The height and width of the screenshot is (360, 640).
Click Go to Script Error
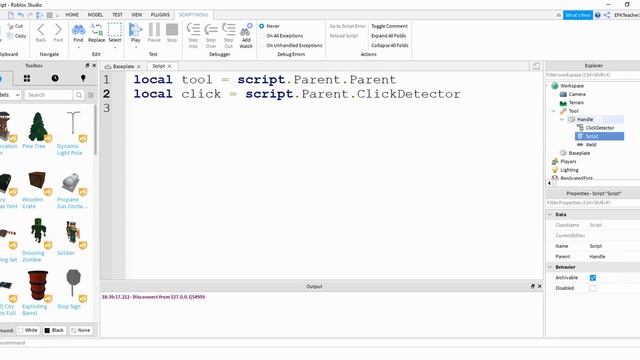tap(347, 26)
